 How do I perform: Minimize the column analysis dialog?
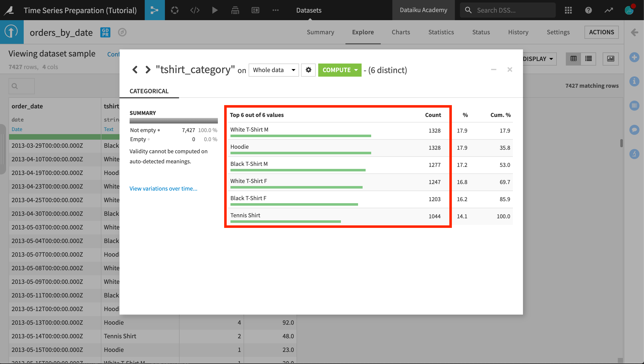coord(493,70)
